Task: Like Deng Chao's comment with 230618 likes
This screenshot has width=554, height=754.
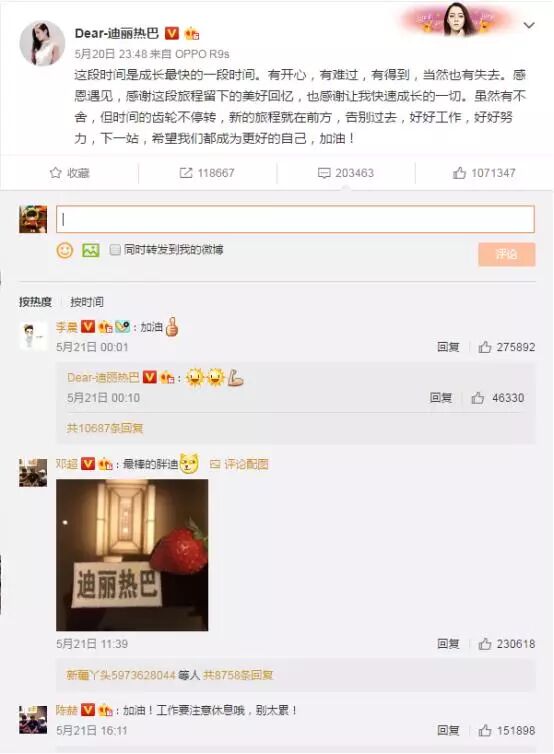Action: (x=485, y=643)
